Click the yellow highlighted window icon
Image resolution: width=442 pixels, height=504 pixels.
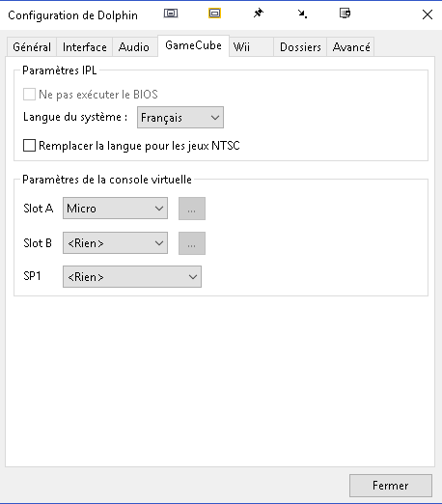click(x=214, y=14)
